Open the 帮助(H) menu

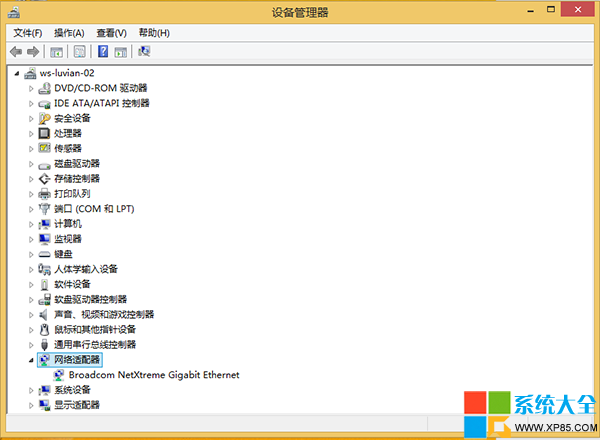pos(154,33)
